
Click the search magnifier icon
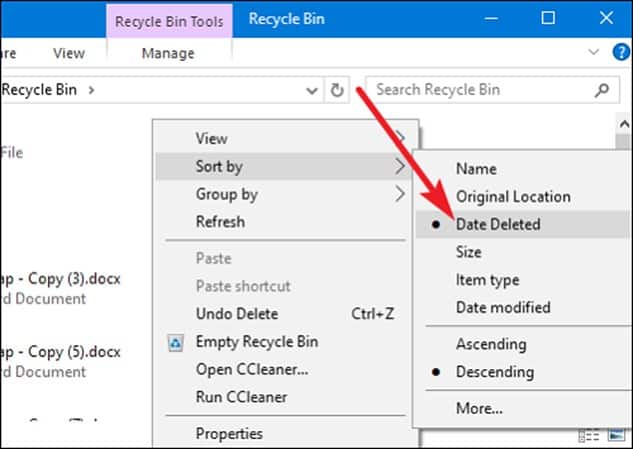point(602,90)
